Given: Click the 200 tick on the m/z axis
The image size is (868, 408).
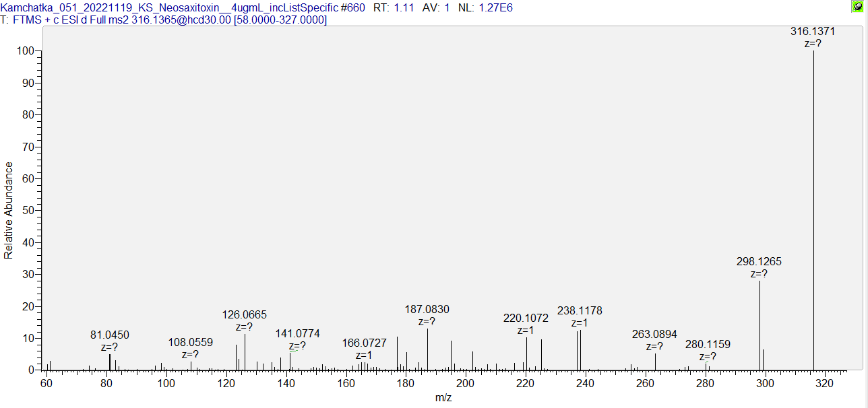Looking at the screenshot, I should click(465, 384).
